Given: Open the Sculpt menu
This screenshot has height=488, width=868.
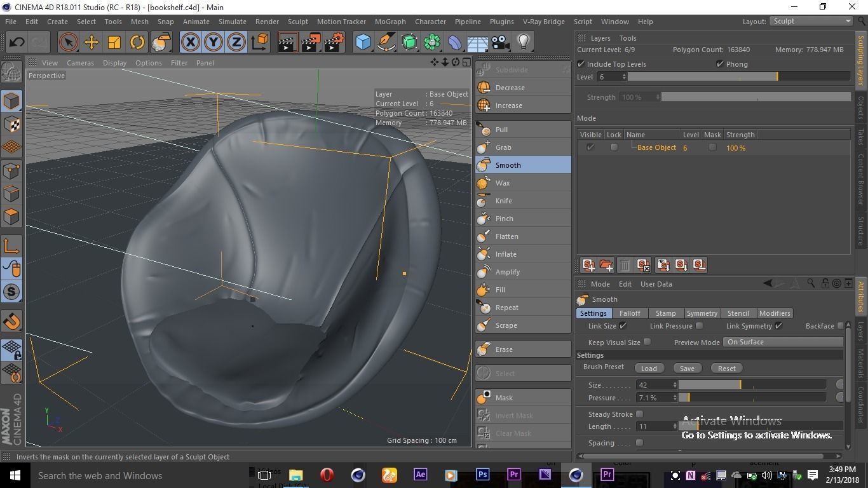Looking at the screenshot, I should 297,22.
